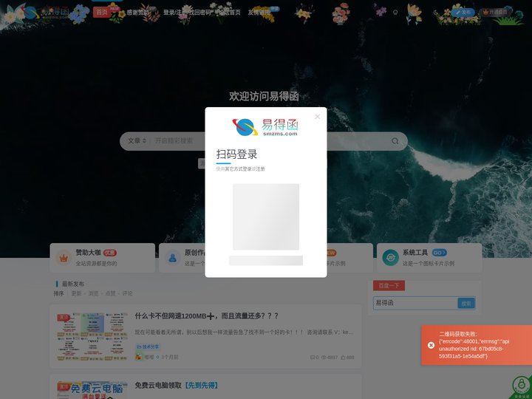Viewport: 532px width, 399px height.
Task: Toggle the light bulb theme icon
Action: click(395, 13)
